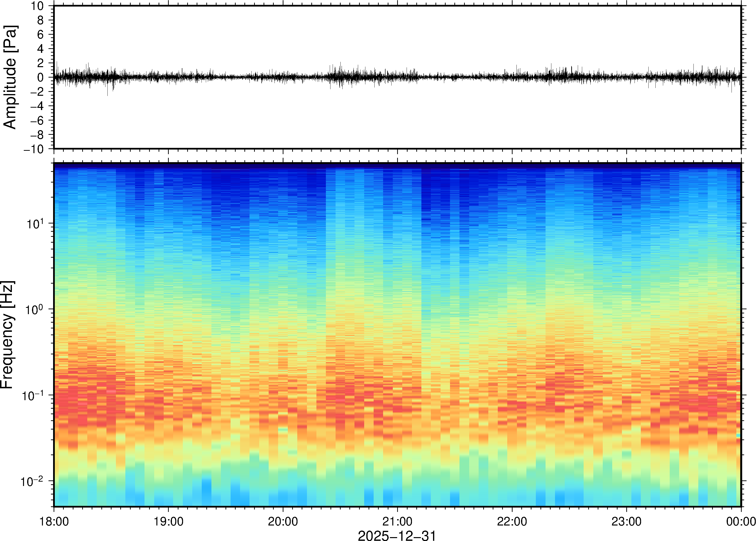
Task: Click the 20:00 time axis label
Action: click(283, 521)
